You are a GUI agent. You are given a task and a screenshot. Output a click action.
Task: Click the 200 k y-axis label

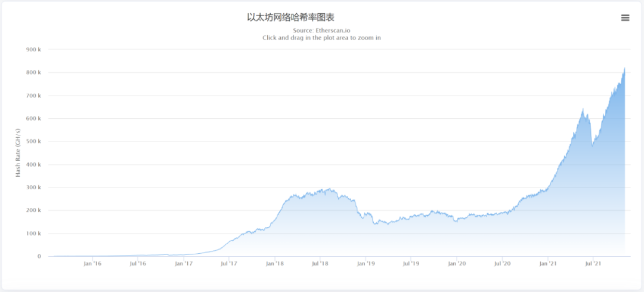coord(34,210)
